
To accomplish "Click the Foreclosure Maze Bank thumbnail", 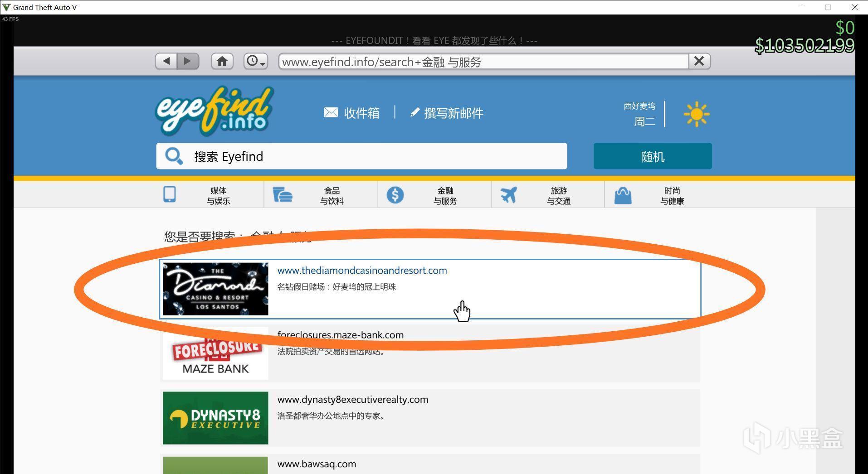I will pos(215,353).
